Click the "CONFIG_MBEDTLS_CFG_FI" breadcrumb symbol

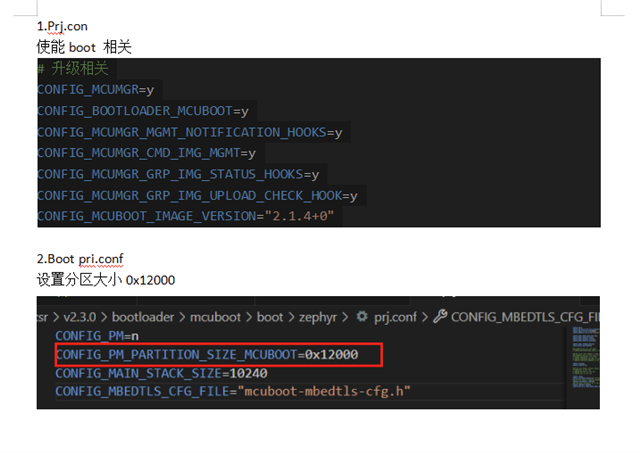pos(525,317)
